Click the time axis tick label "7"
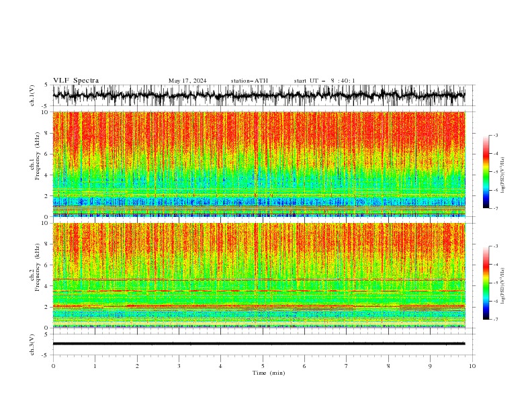 click(x=347, y=366)
